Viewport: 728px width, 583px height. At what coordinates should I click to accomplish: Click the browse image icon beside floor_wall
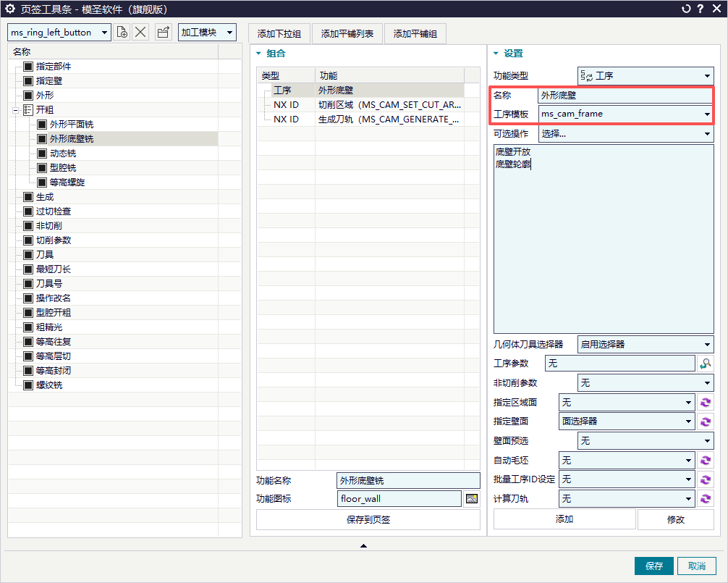pos(472,499)
